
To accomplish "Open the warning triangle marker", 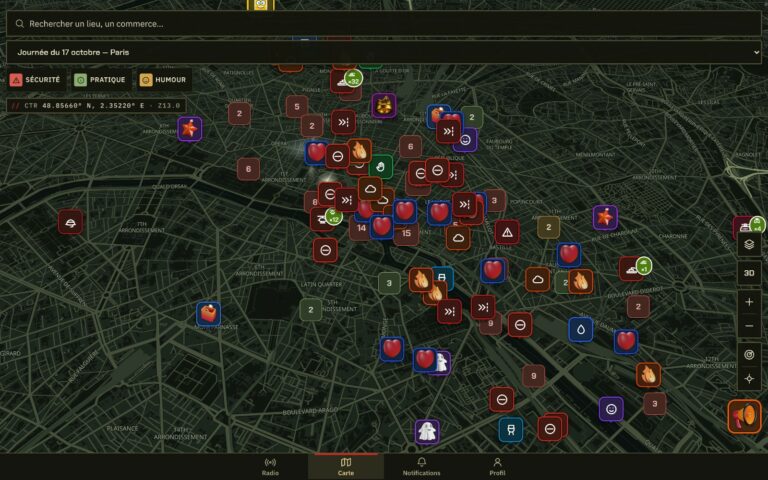I will (507, 232).
